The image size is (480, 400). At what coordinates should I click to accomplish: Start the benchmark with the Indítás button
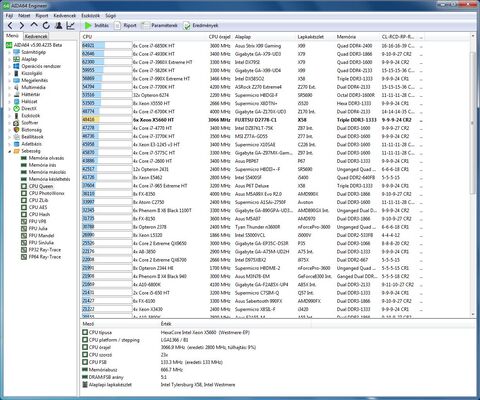pyautogui.click(x=96, y=25)
